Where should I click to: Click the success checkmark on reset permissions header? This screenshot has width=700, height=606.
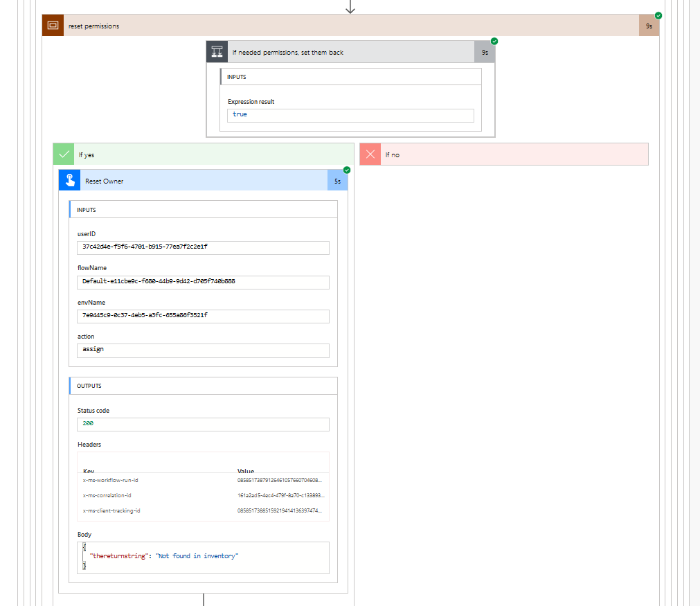656,14
